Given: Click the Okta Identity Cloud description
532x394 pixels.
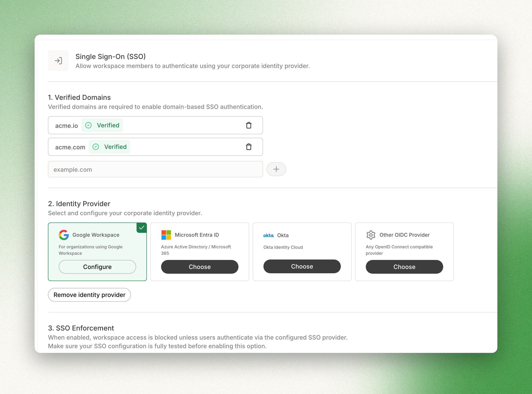Looking at the screenshot, I should (283, 247).
